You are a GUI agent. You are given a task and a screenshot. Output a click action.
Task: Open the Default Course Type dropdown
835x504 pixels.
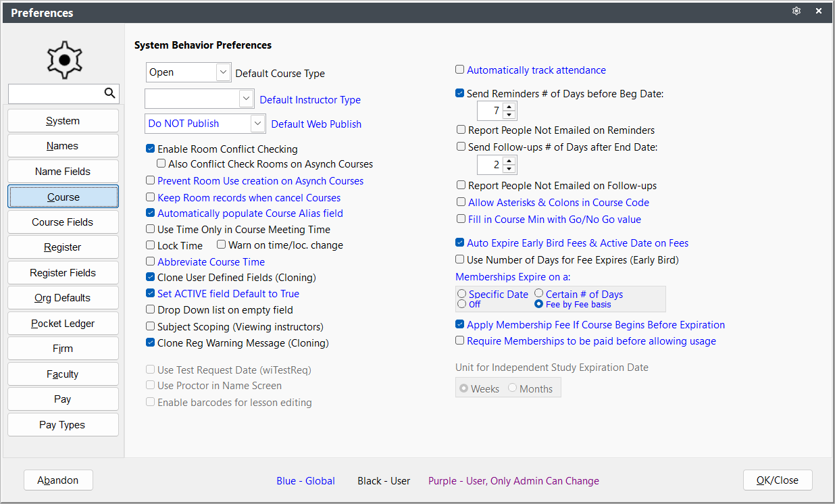224,72
